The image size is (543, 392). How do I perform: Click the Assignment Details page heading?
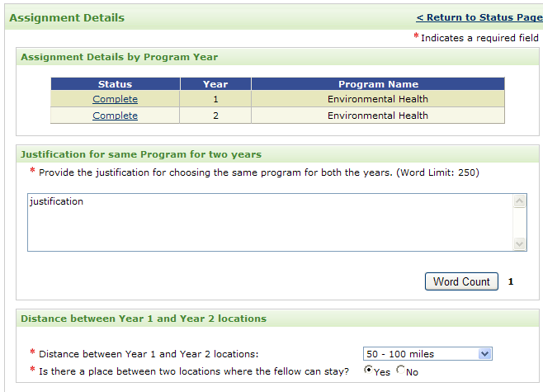click(x=67, y=17)
